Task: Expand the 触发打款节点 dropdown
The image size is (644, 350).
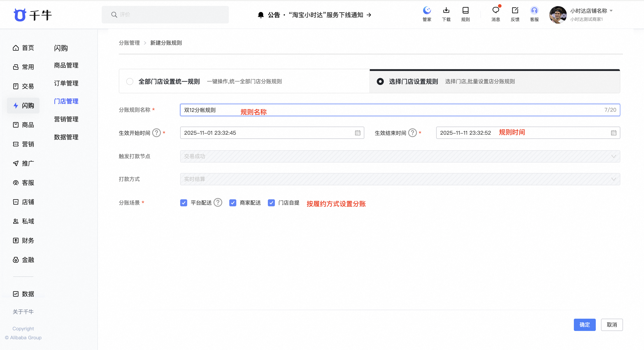Action: 613,156
